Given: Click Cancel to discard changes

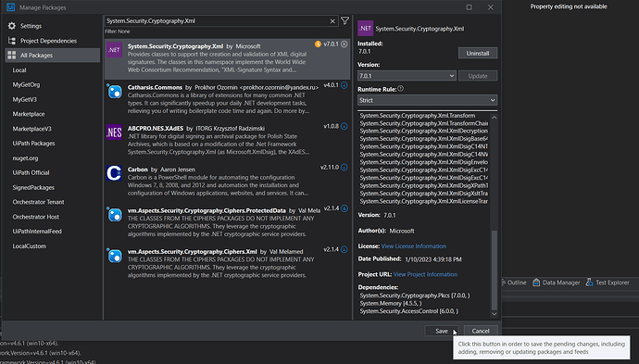Looking at the screenshot, I should (x=481, y=331).
